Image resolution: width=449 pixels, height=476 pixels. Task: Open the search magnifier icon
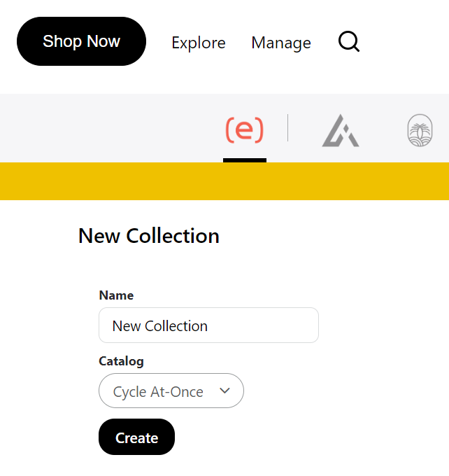(x=348, y=42)
